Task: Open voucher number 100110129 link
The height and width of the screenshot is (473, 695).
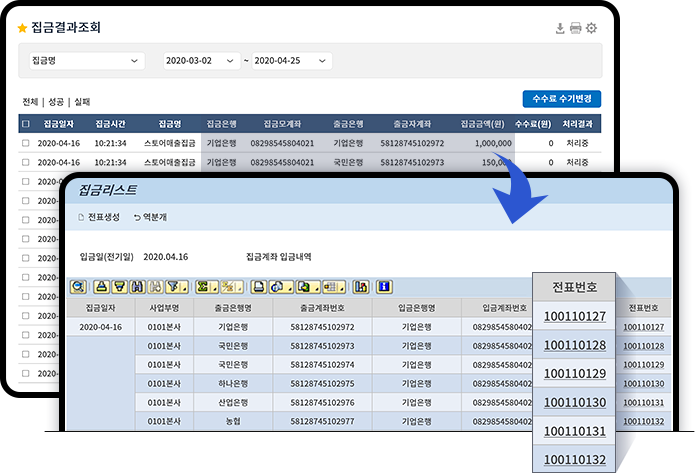Action: [574, 373]
